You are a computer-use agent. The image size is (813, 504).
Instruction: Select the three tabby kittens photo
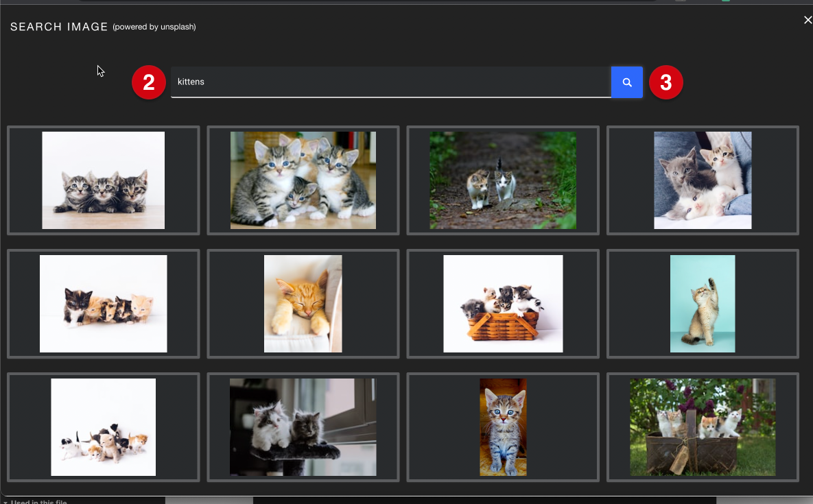103,180
